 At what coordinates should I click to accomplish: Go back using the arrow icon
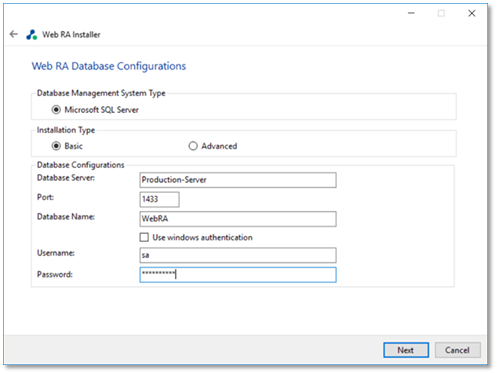point(14,34)
